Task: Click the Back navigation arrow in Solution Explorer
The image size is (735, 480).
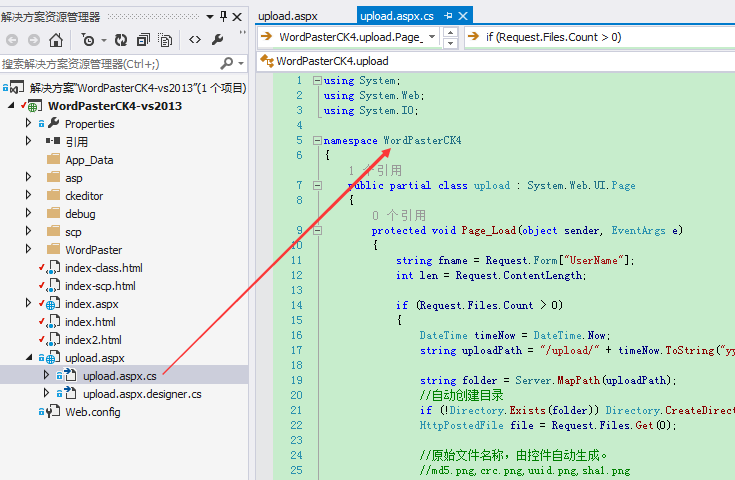Action: tap(12, 40)
